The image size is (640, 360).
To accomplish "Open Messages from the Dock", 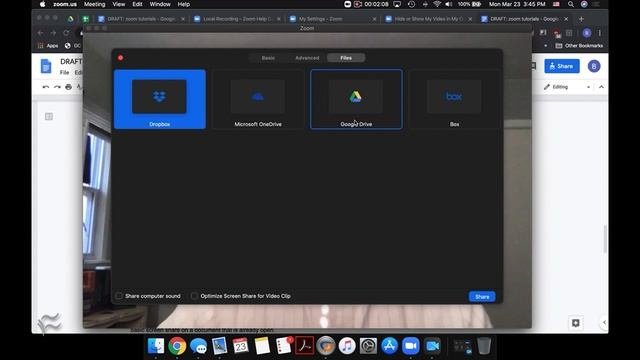I will click(x=198, y=346).
